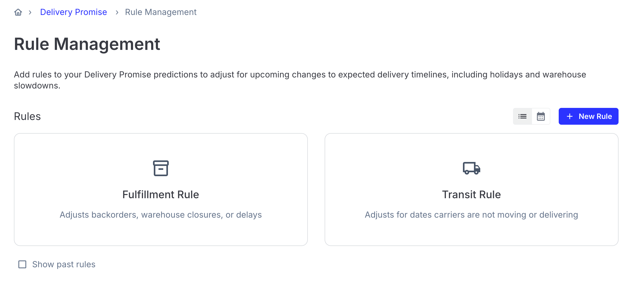Click Rule Management breadcrumb text
Image resolution: width=644 pixels, height=283 pixels.
[x=161, y=12]
